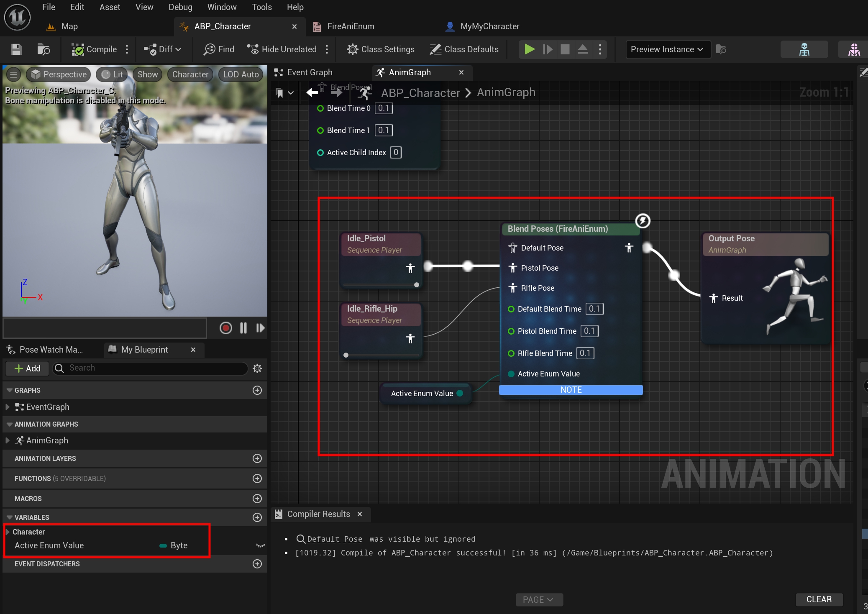868x614 pixels.
Task: Save the asset with the floppy disk icon
Action: point(16,49)
